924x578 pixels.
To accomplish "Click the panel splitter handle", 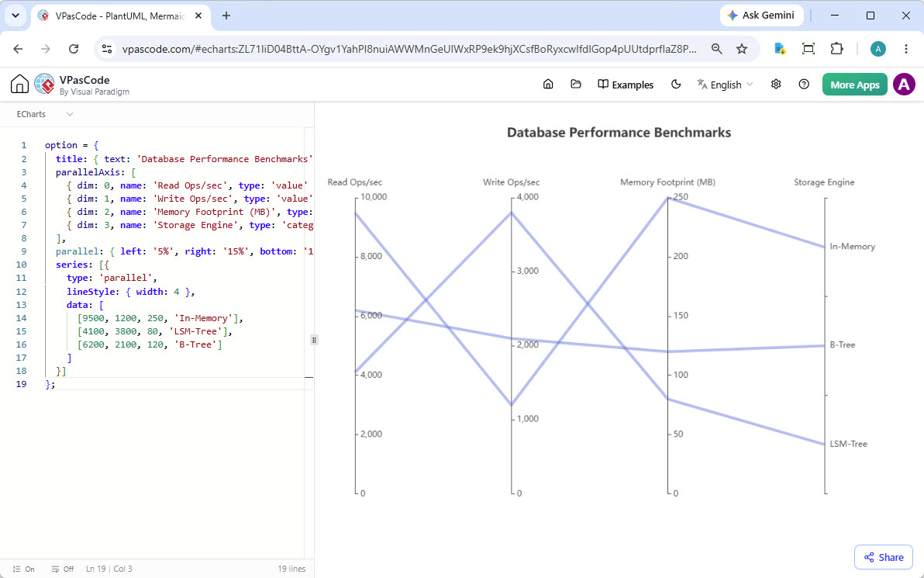I will click(x=314, y=340).
